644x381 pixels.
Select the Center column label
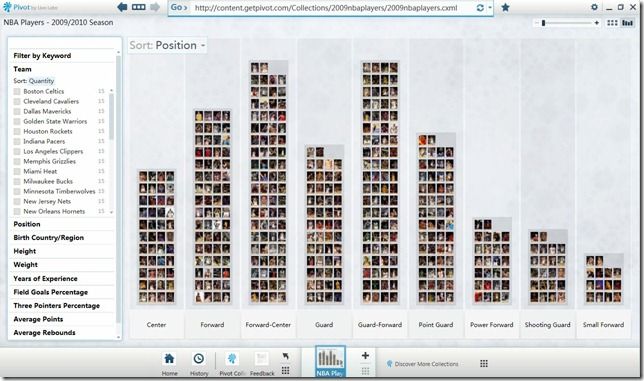click(x=156, y=325)
